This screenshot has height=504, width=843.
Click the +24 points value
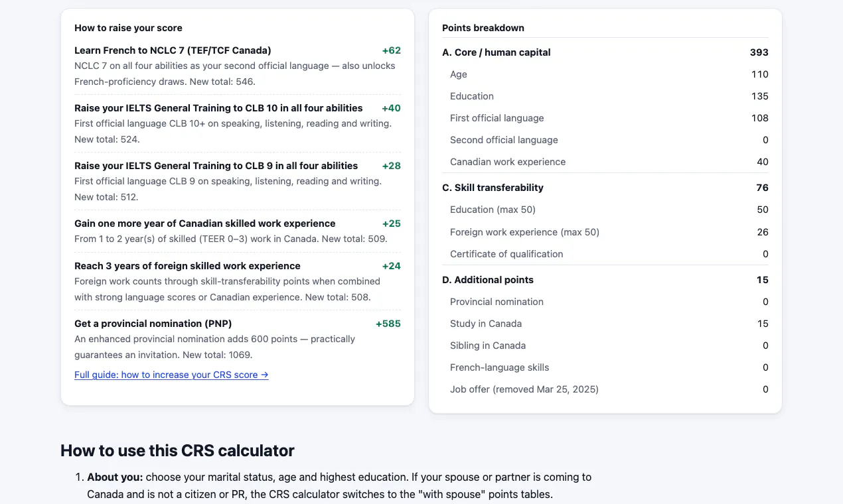tap(392, 266)
